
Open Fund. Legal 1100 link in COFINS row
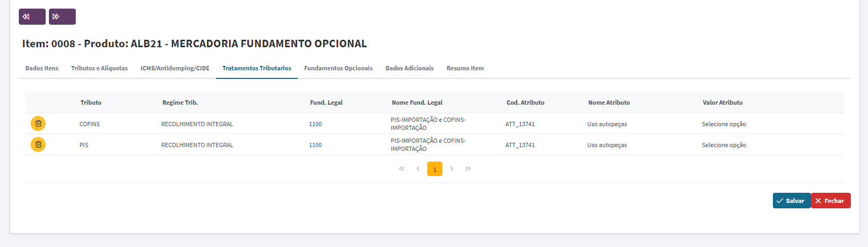coord(315,124)
